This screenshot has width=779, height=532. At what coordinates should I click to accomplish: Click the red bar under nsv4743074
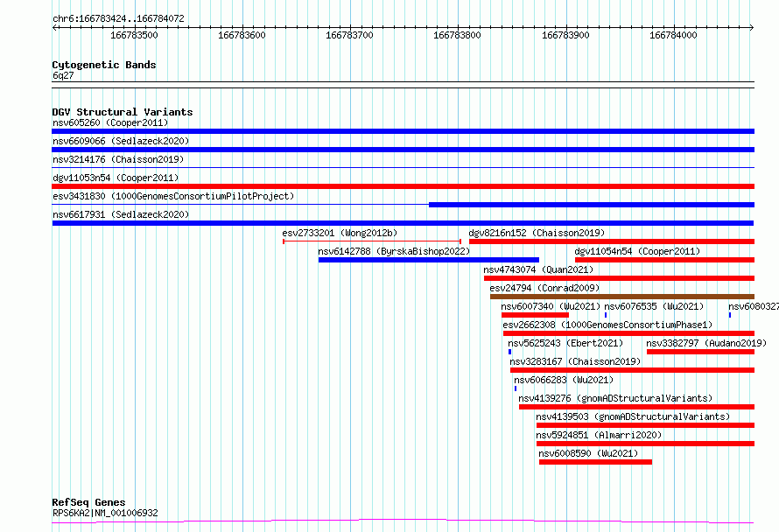[x=619, y=278]
